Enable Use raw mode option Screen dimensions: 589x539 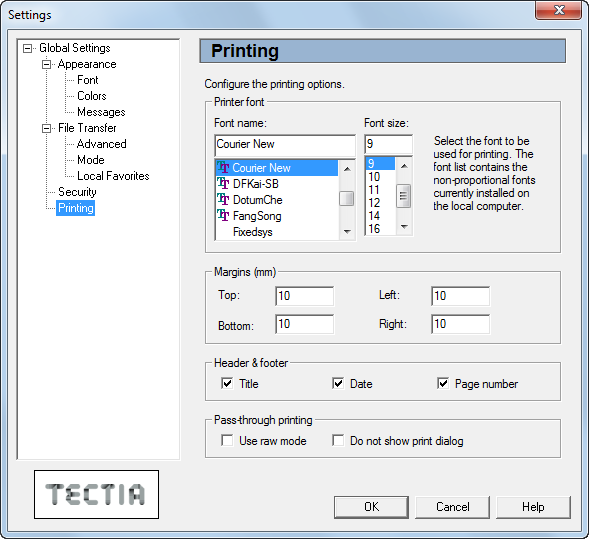click(x=227, y=440)
